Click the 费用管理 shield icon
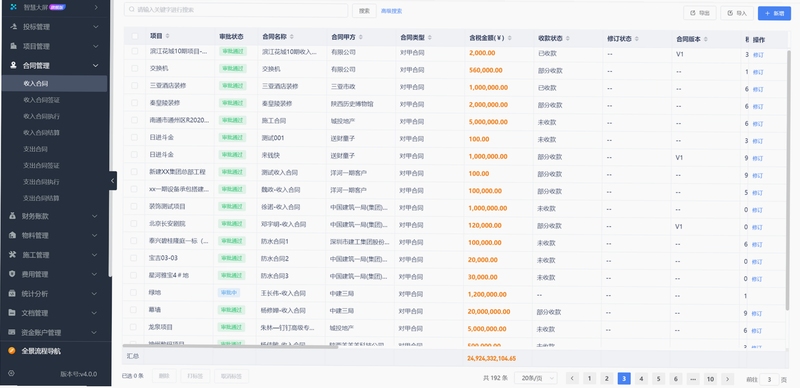 12,274
